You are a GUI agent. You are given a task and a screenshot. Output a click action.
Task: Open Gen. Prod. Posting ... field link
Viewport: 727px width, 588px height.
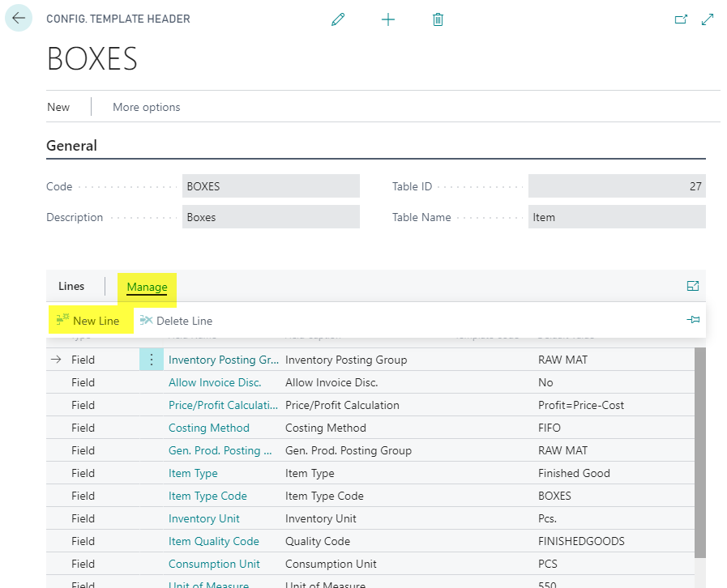220,451
